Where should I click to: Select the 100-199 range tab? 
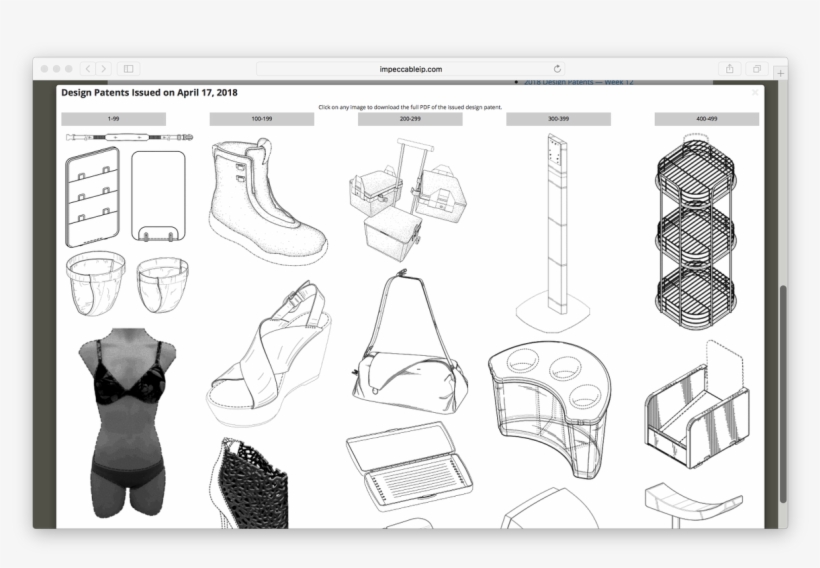tap(262, 119)
